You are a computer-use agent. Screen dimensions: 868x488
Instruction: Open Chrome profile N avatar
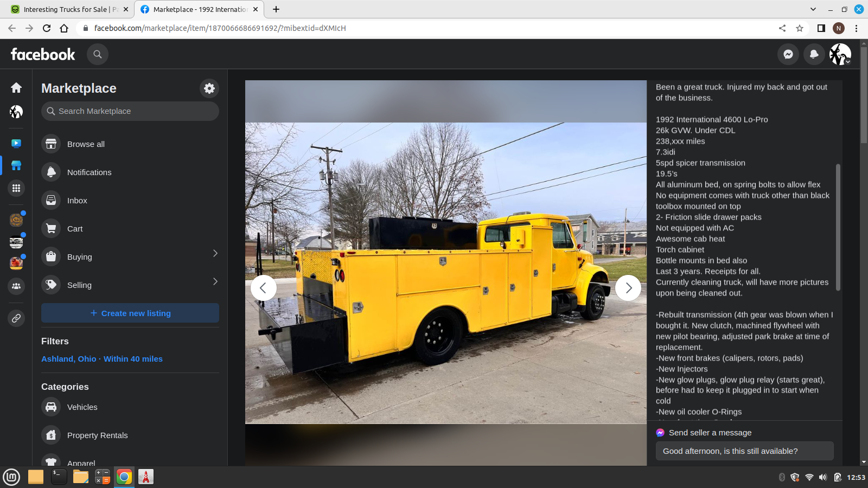[839, 28]
